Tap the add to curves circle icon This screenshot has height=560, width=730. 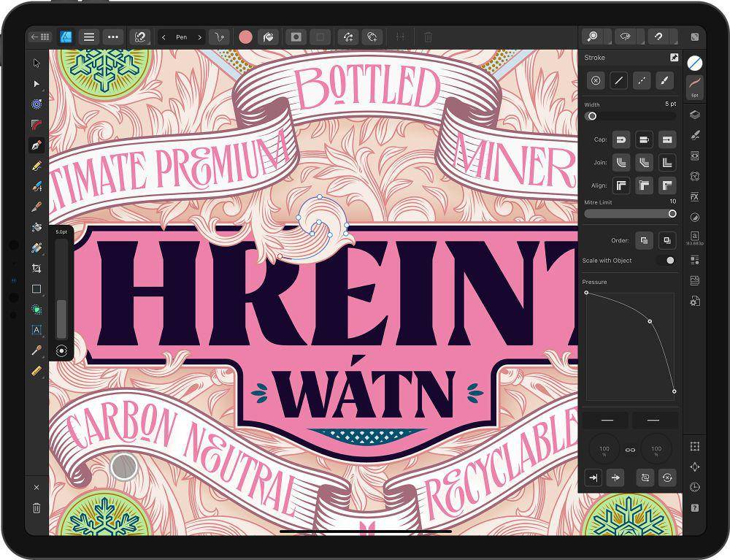point(372,37)
